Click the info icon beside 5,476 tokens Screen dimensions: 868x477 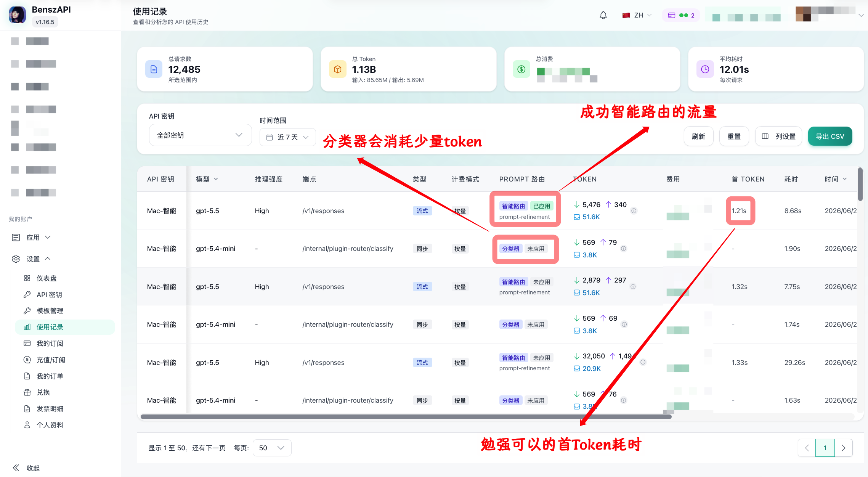[634, 210]
